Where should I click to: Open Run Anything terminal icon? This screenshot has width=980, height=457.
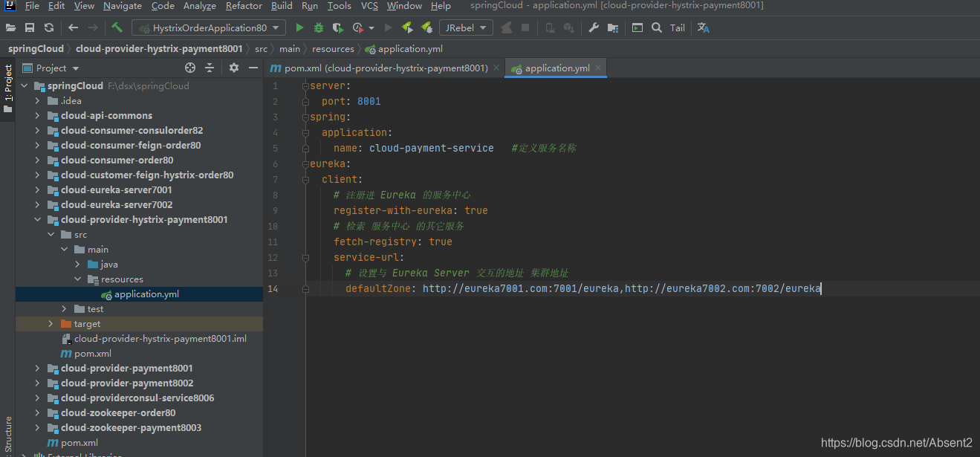(x=637, y=27)
